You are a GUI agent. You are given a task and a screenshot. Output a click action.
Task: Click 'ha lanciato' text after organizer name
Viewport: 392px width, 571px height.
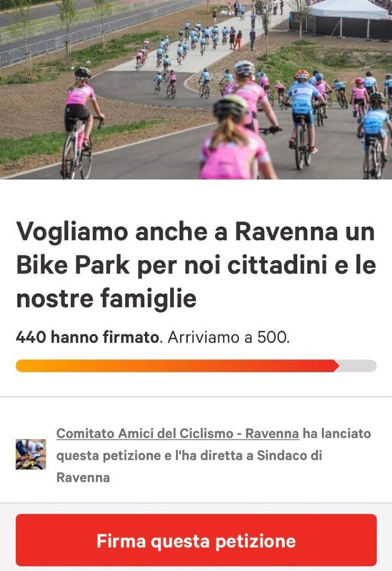click(x=336, y=433)
